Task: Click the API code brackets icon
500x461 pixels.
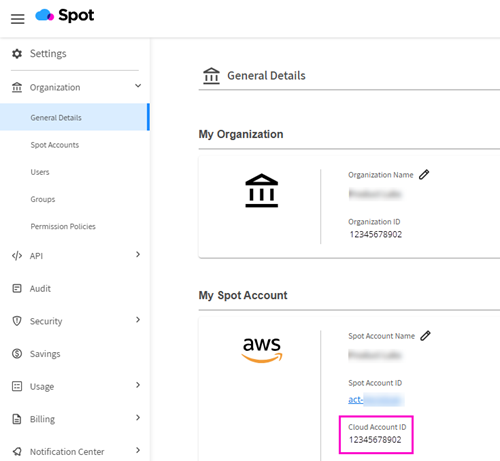Action: [17, 256]
